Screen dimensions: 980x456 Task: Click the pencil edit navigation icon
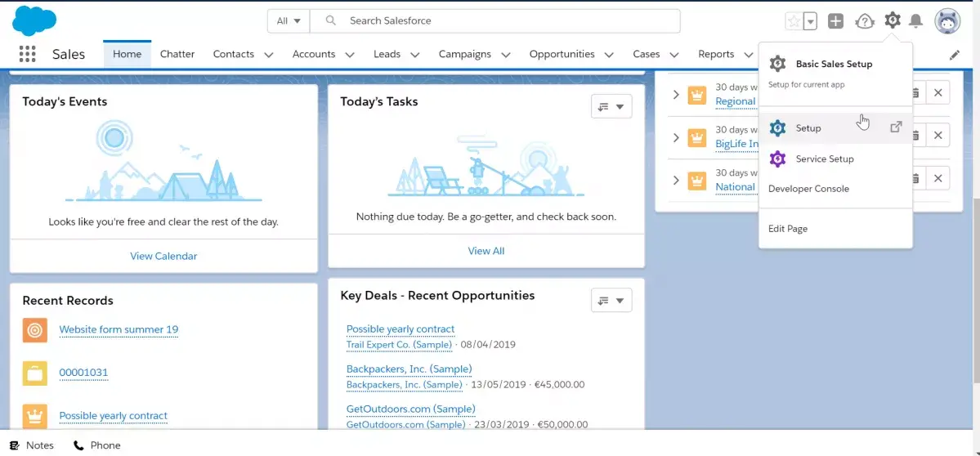click(x=955, y=55)
